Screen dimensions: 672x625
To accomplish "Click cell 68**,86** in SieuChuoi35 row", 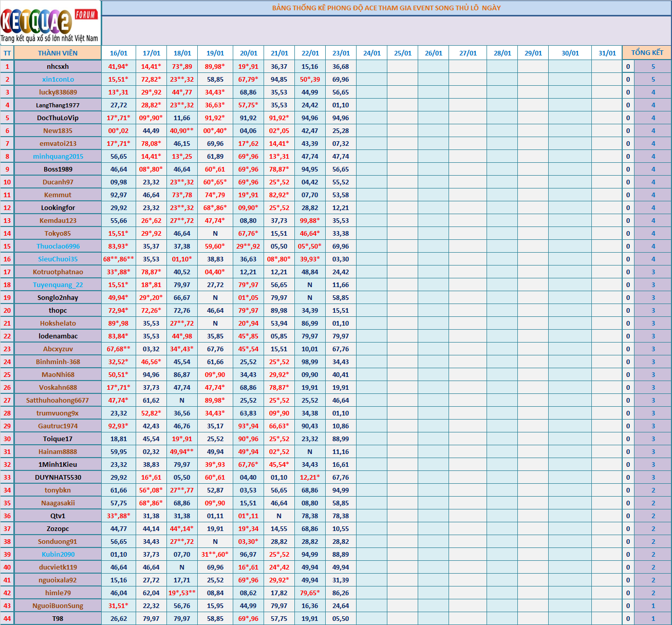I will coord(119,259).
